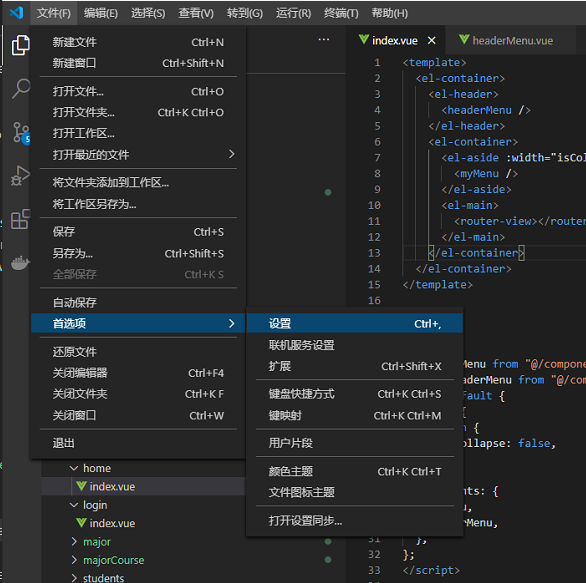Open the Docker view icon
Screen dimensions: 586x583
coord(20,263)
